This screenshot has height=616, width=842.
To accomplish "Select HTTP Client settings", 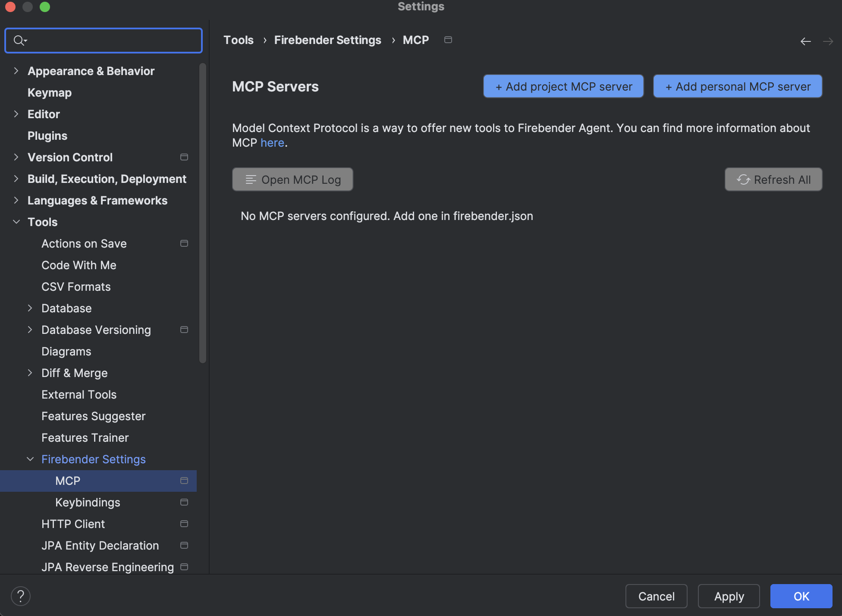I will pos(73,524).
